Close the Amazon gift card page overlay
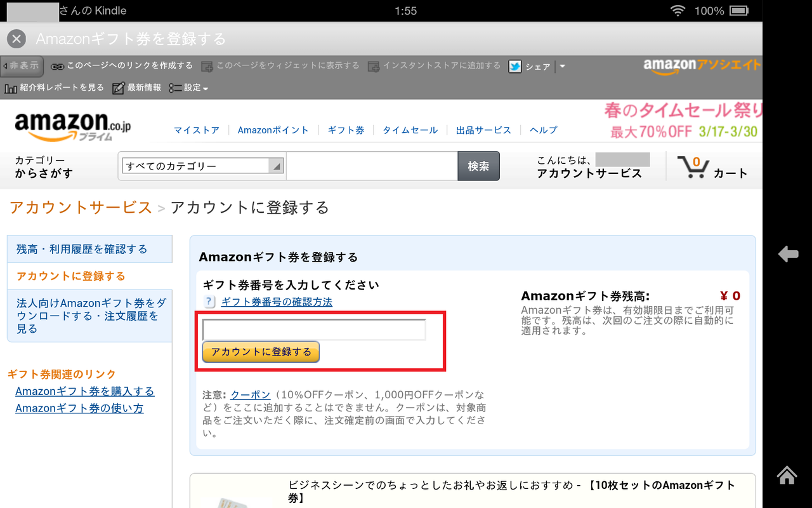 pyautogui.click(x=16, y=39)
